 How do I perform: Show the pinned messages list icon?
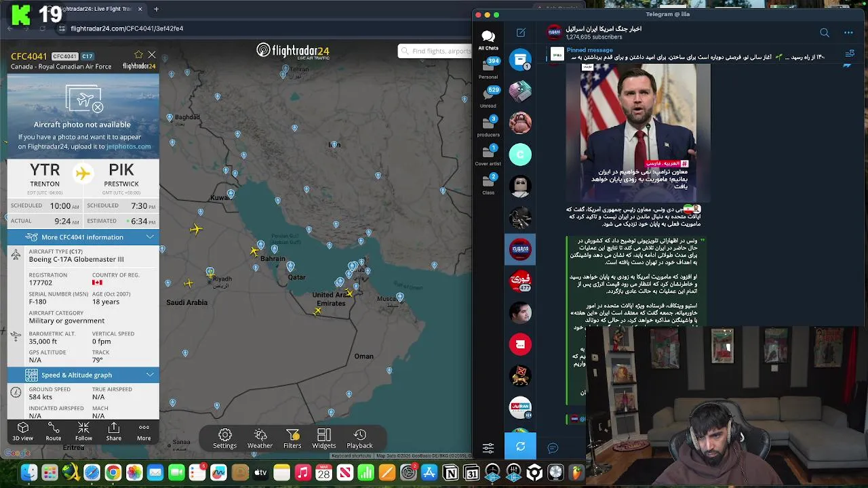click(x=850, y=54)
